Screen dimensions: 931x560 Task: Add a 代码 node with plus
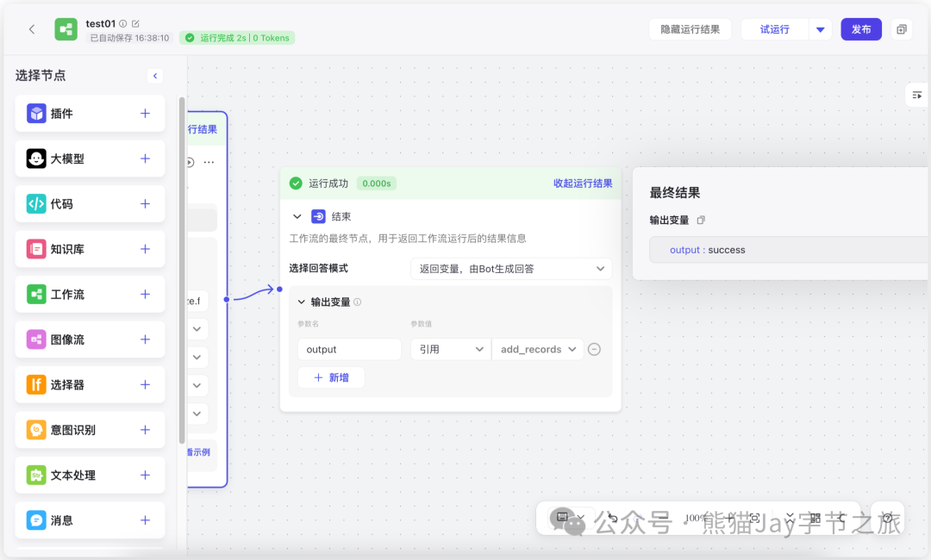coord(145,203)
